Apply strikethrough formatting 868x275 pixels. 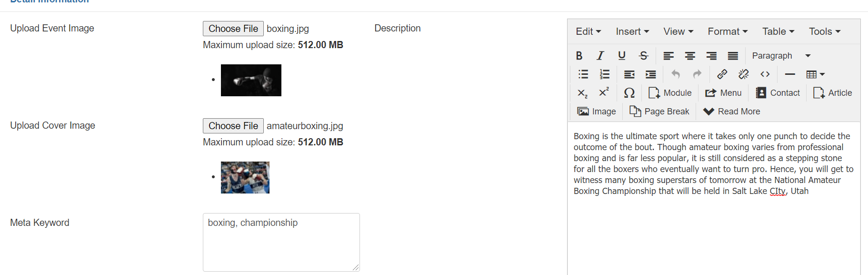click(643, 56)
